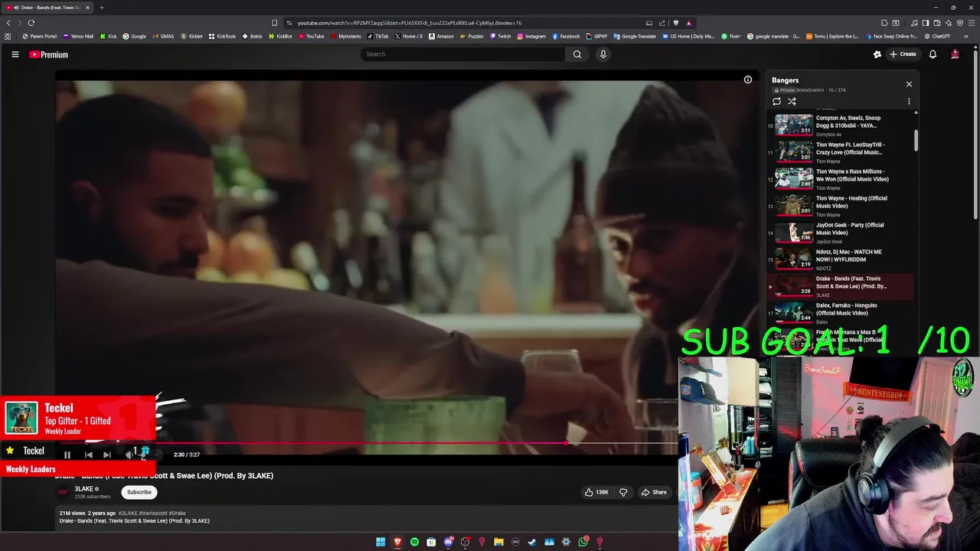980x551 pixels.
Task: Start voice search with microphone icon
Action: tap(603, 54)
